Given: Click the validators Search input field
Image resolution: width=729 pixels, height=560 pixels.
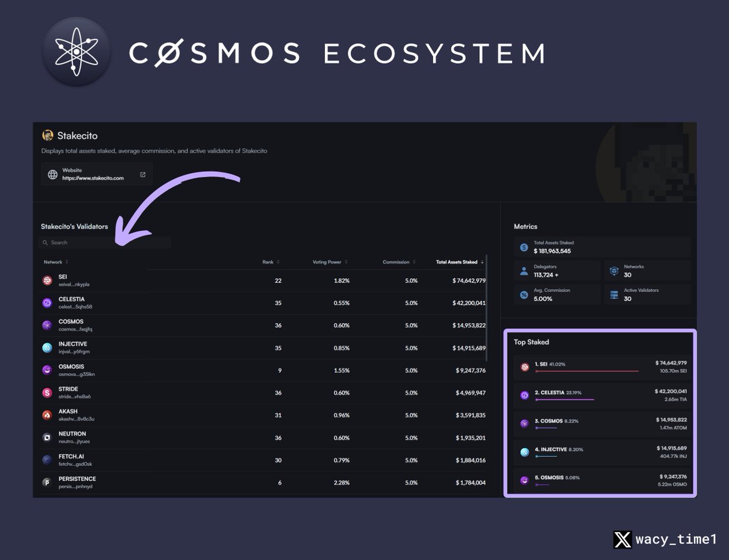Looking at the screenshot, I should (105, 242).
